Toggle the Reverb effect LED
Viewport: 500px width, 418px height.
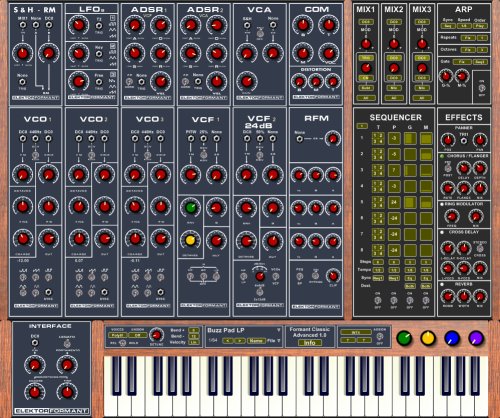tap(442, 284)
